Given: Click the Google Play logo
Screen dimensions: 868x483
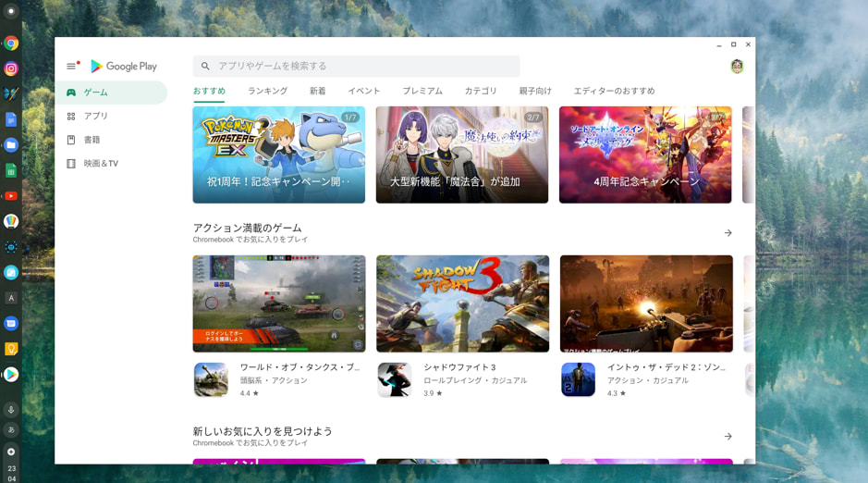Looking at the screenshot, I should (124, 66).
